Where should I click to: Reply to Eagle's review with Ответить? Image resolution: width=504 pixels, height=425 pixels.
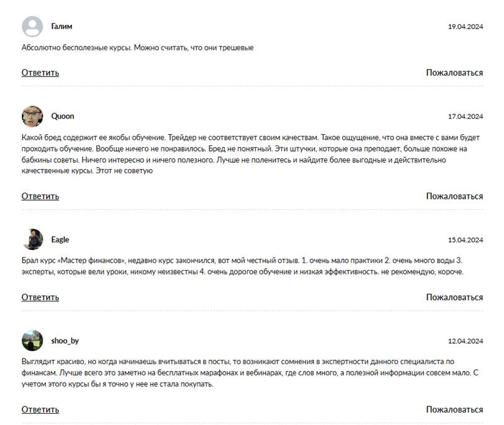pyautogui.click(x=40, y=297)
